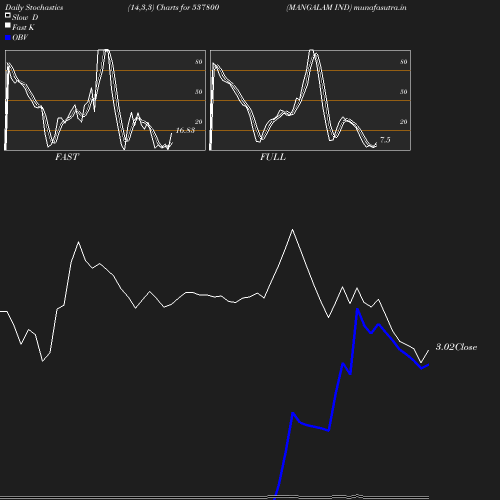Image resolution: width=500 pixels, height=500 pixels.
Task: Click the peak of the FULL stochastic chart
Action: click(x=312, y=51)
